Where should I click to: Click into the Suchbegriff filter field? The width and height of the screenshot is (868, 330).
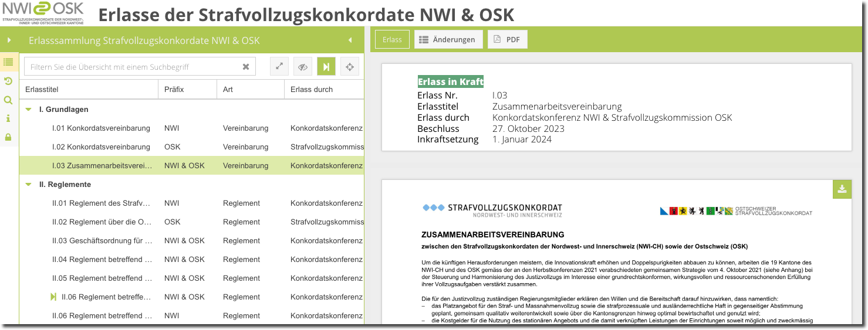click(x=132, y=67)
